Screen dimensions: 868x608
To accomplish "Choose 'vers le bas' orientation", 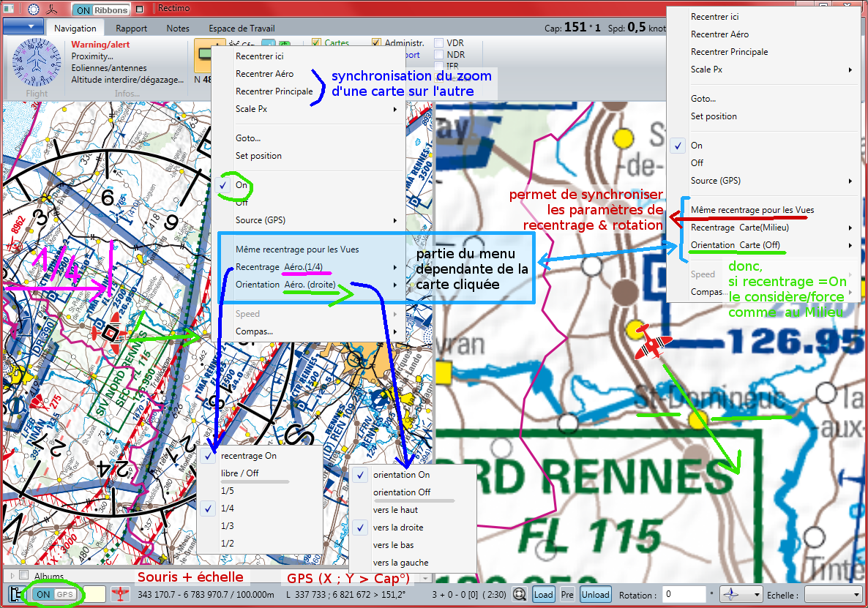I will pyautogui.click(x=413, y=546).
